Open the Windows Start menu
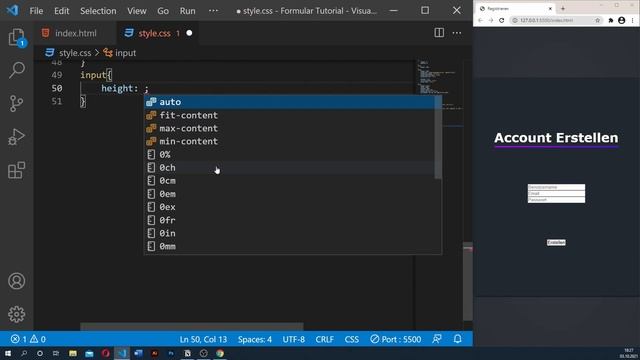640x360 pixels. 8,353
